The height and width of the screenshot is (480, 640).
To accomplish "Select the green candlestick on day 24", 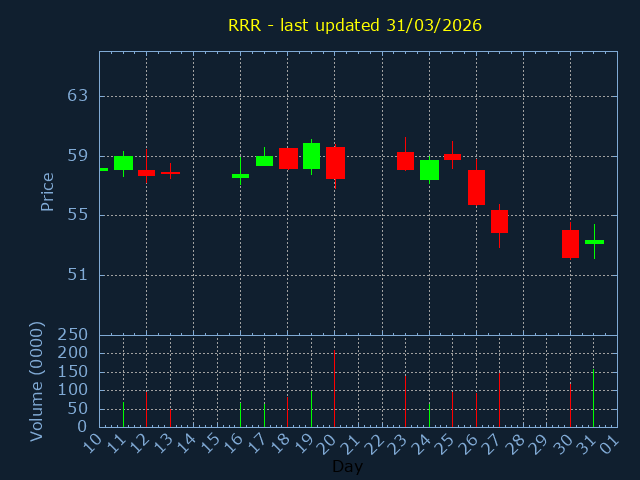I will [429, 170].
